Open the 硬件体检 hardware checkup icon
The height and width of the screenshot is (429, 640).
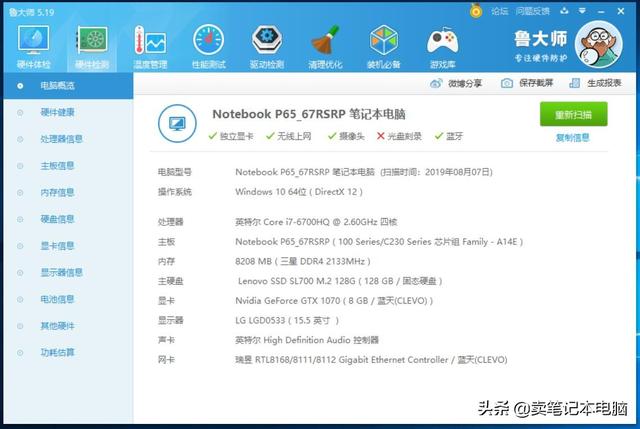pyautogui.click(x=33, y=44)
